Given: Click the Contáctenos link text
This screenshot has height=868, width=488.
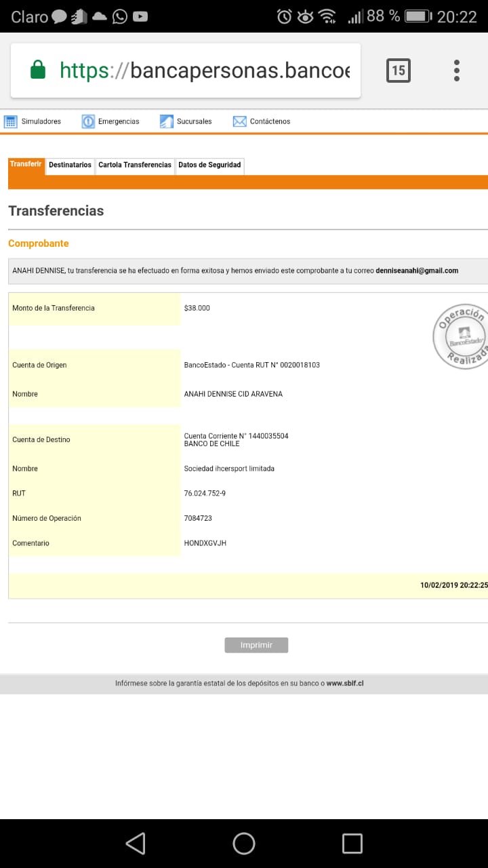Looking at the screenshot, I should tap(270, 121).
